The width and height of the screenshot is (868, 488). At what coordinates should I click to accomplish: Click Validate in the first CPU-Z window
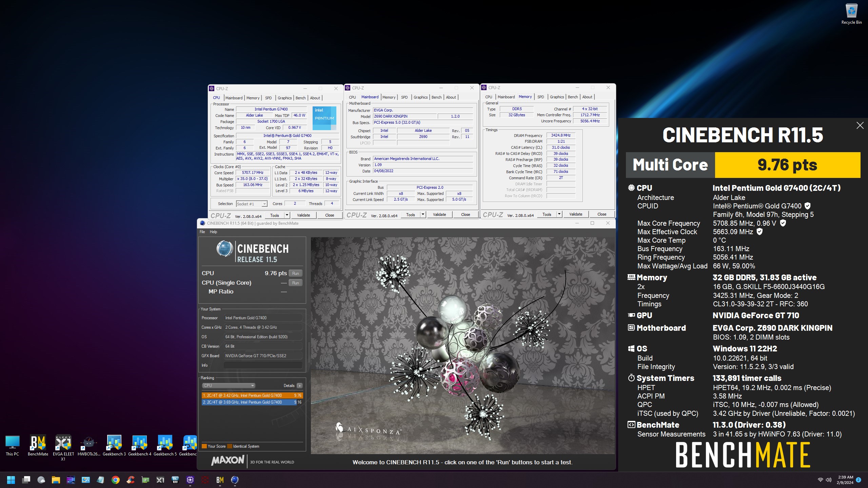click(303, 215)
